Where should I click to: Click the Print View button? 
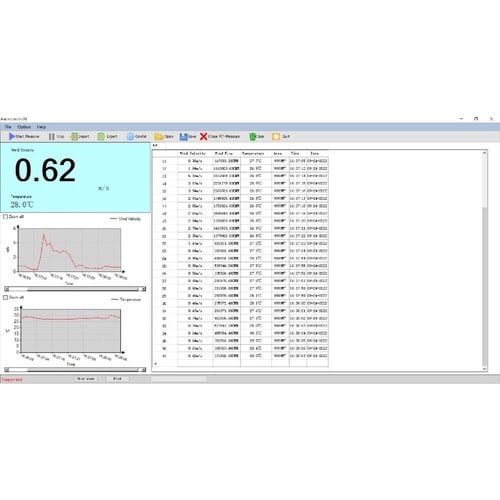point(86,379)
